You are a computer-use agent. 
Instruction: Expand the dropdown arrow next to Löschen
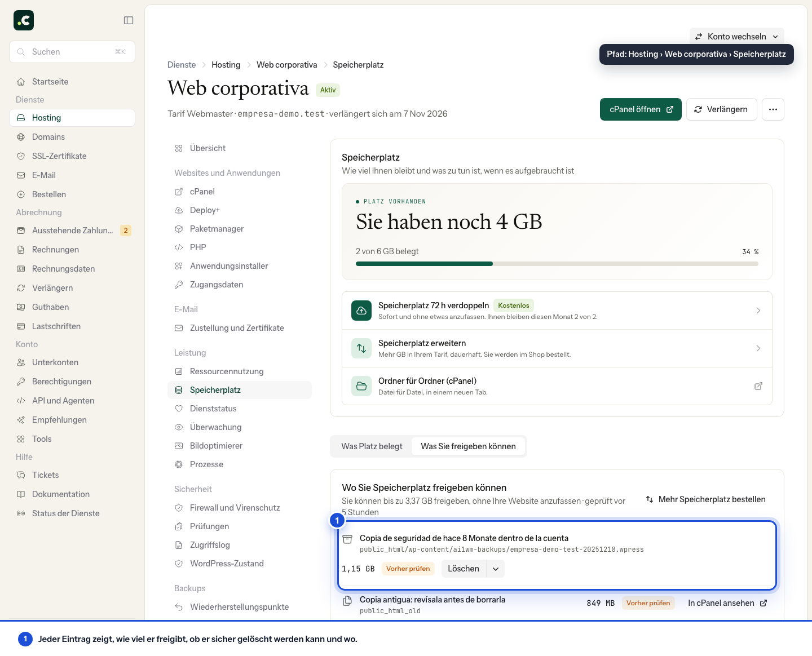pos(496,569)
